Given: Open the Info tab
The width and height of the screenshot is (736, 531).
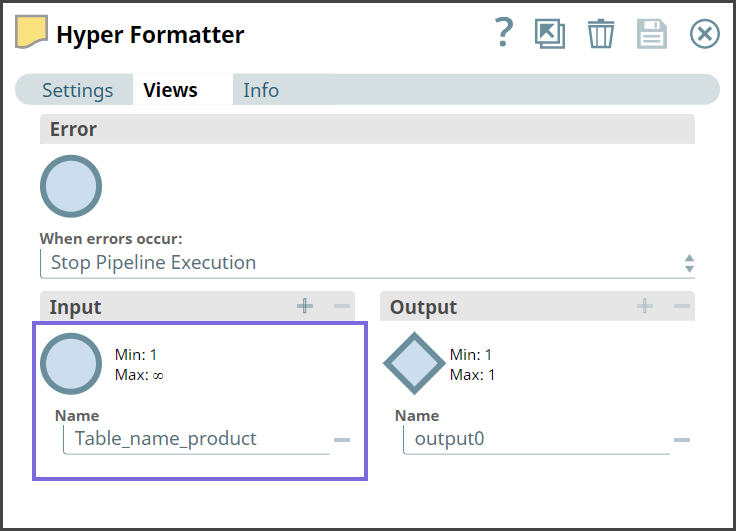Looking at the screenshot, I should (261, 90).
